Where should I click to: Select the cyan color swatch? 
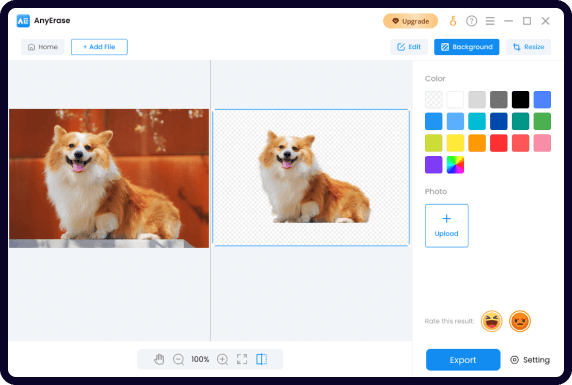pyautogui.click(x=477, y=122)
